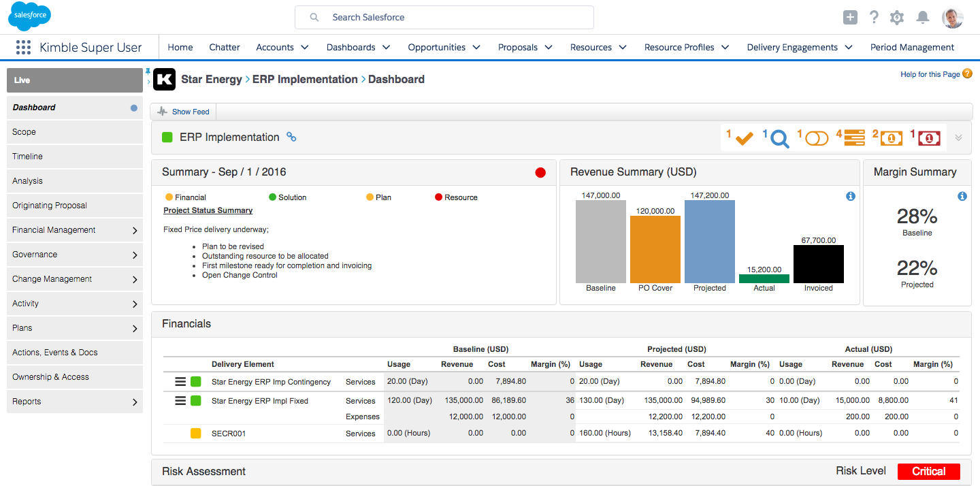Open Originating Proposal in the sidebar
This screenshot has width=980, height=486.
(x=75, y=206)
